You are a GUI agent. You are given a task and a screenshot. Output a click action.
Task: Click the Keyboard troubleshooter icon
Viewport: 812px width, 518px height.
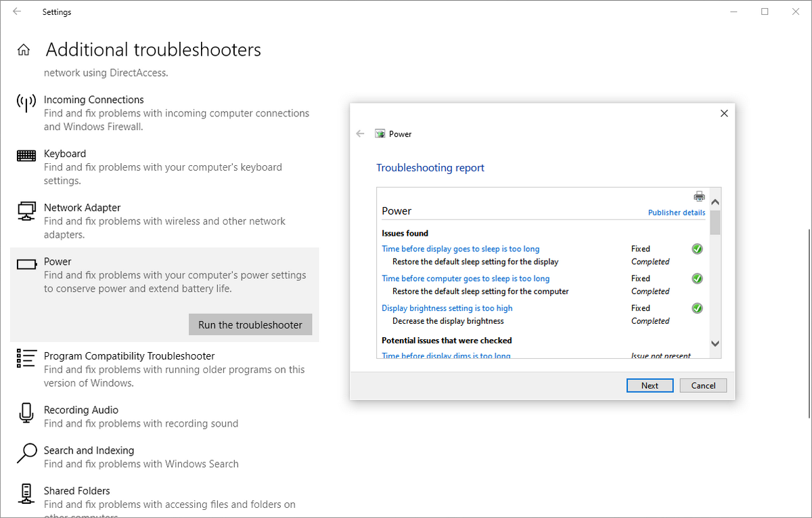pyautogui.click(x=26, y=156)
